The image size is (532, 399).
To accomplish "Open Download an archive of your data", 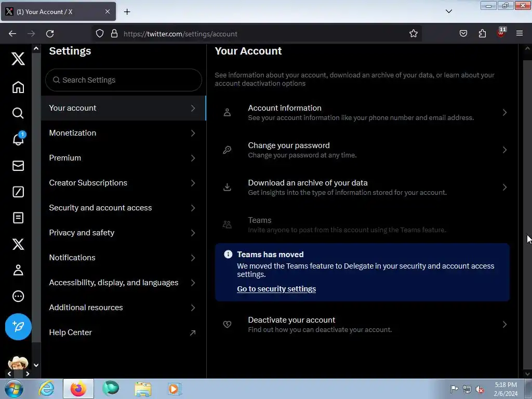I will [x=362, y=187].
